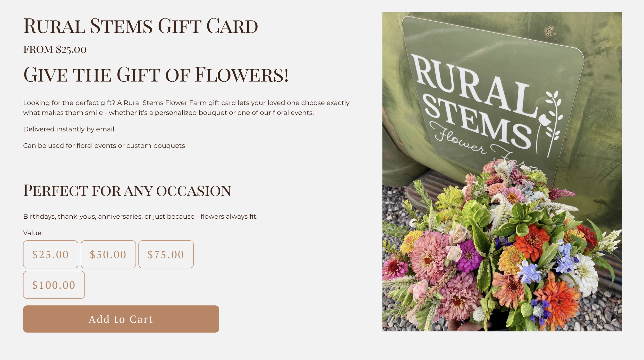Click the Birthdays, thank-yous, anniversaries sentence

tap(140, 216)
